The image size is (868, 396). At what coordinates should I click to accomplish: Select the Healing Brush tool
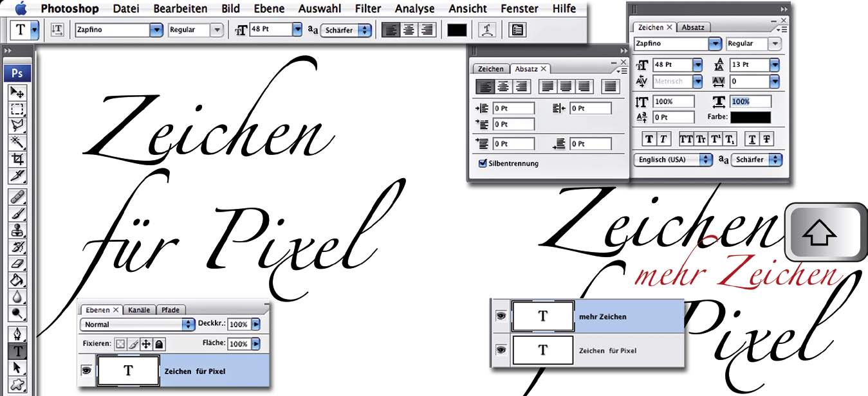point(17,197)
